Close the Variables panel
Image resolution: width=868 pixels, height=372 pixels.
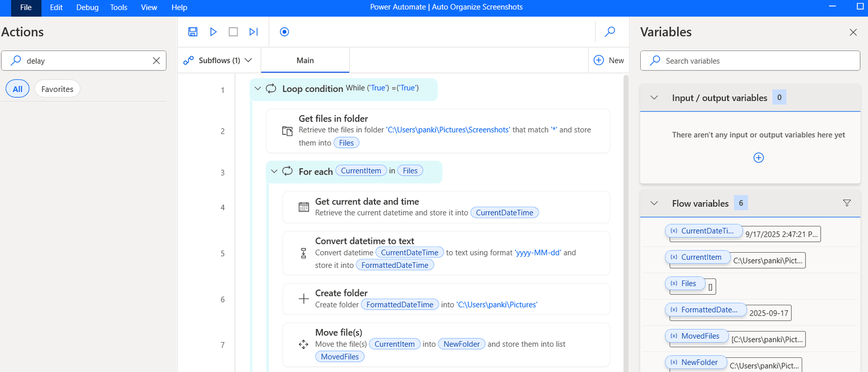click(x=853, y=33)
